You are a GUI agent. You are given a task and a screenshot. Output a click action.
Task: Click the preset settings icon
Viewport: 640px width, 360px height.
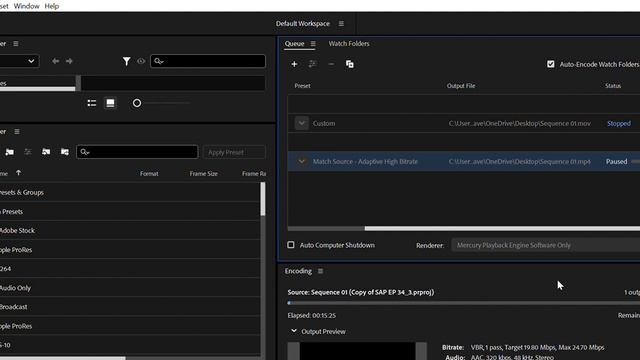tap(28, 152)
